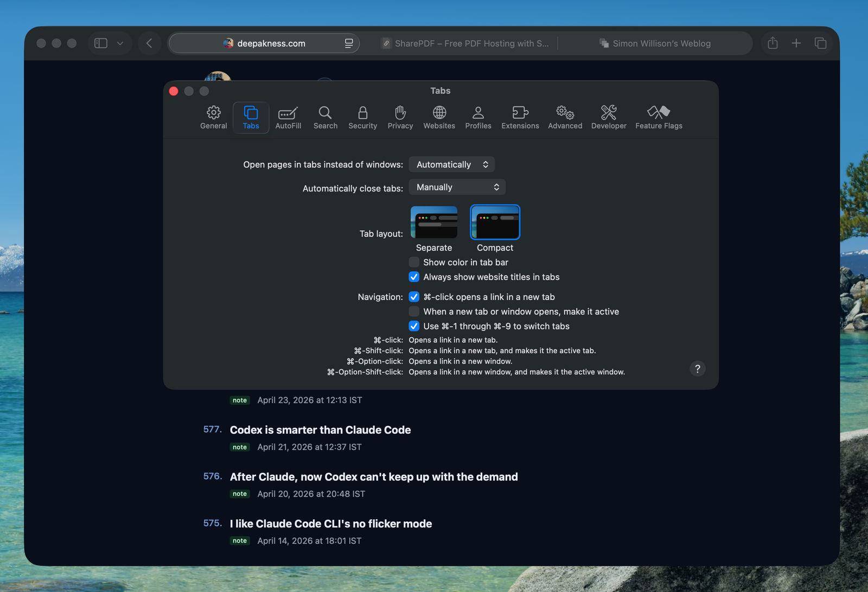Enable Show color in tab bar
Image resolution: width=868 pixels, height=592 pixels.
click(x=414, y=263)
